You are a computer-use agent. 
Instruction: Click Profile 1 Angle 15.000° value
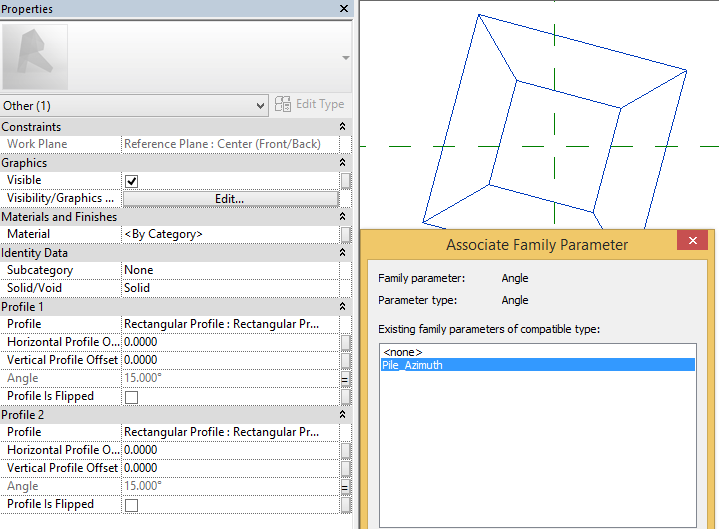pos(230,378)
